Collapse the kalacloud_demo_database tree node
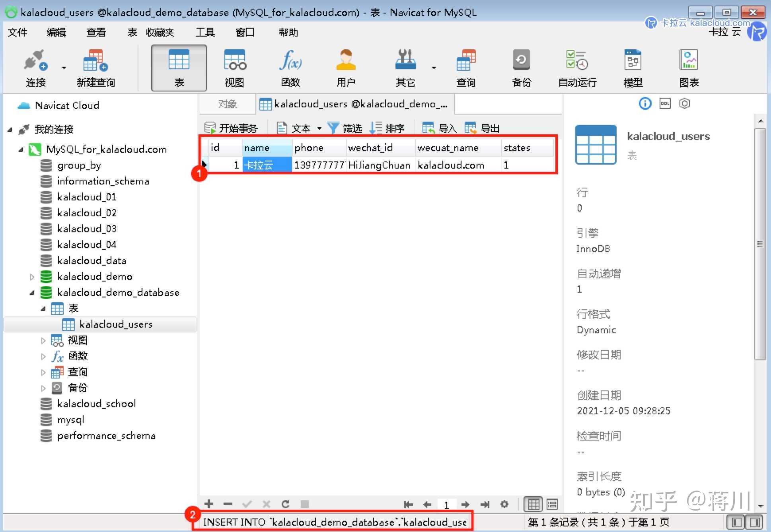The height and width of the screenshot is (532, 771). click(x=32, y=292)
